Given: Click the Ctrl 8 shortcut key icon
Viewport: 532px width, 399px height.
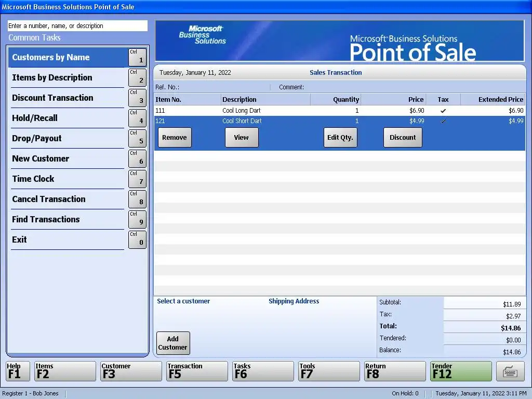Looking at the screenshot, I should tap(137, 199).
